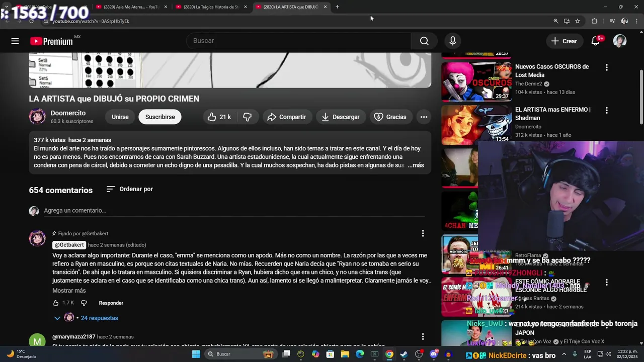
Task: Click the browser address bar URL
Action: [x=91, y=21]
